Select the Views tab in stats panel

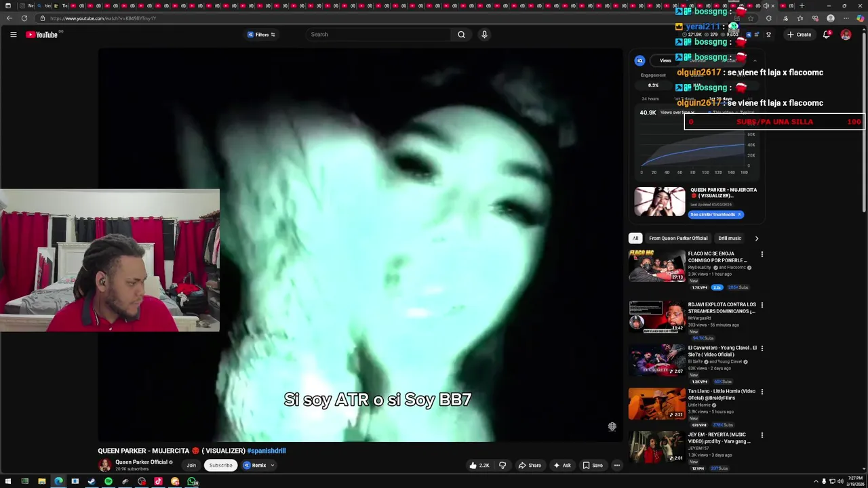pyautogui.click(x=665, y=60)
